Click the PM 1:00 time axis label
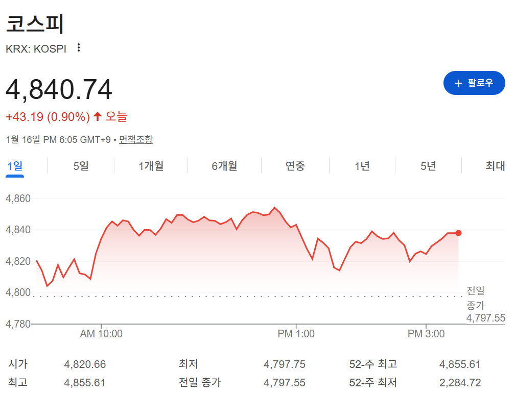 point(296,334)
